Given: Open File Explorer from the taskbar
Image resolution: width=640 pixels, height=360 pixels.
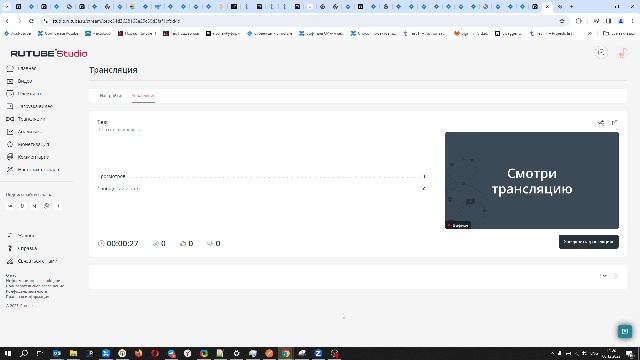Looking at the screenshot, I should click(x=73, y=353).
